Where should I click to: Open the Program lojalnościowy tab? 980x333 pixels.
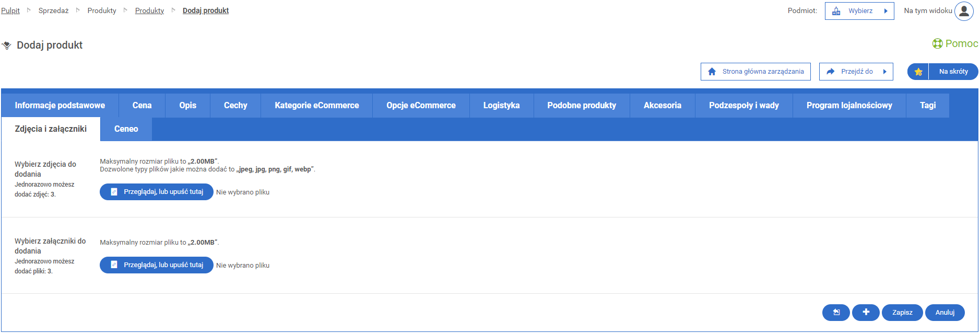[x=849, y=106]
